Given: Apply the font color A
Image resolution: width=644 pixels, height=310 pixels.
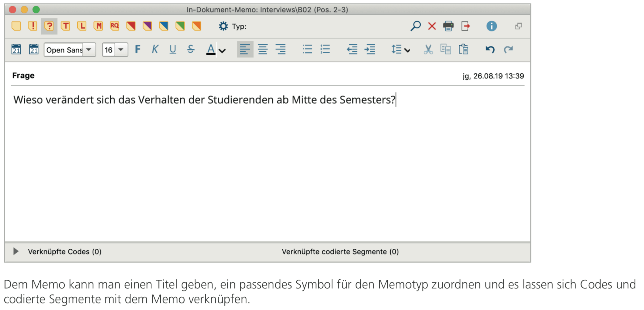Looking at the screenshot, I should click(x=211, y=49).
